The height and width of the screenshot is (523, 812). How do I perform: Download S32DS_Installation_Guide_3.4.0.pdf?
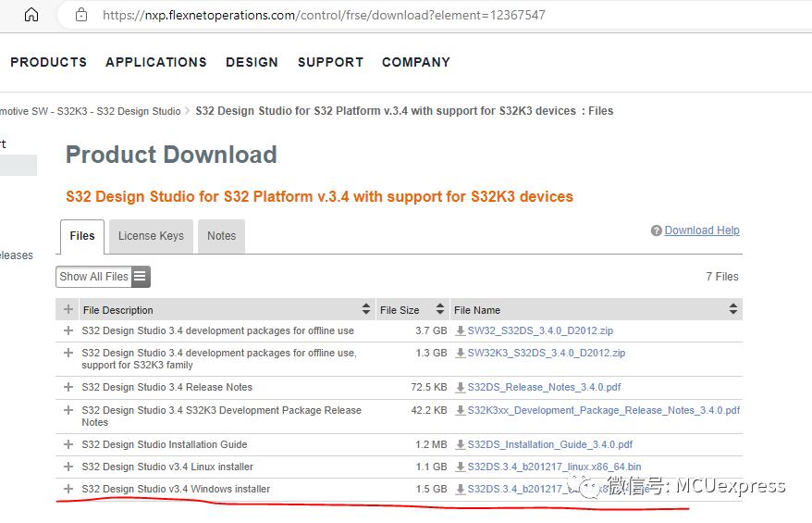coord(550,444)
